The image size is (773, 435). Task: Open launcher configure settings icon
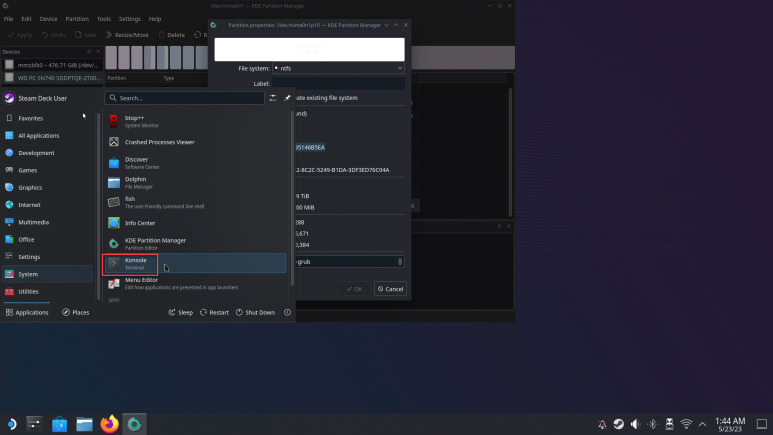coord(273,98)
